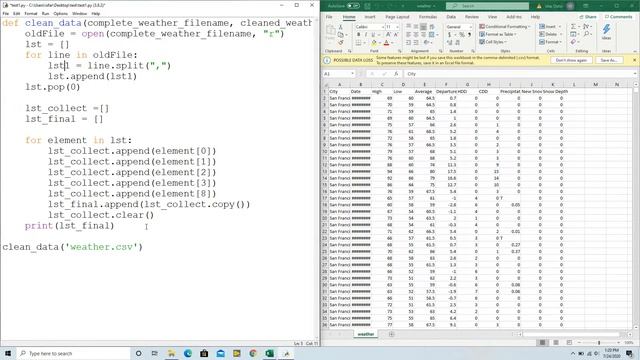This screenshot has width=640, height=360.
Task: Open the Conditional Formatting dropdown
Action: [505, 27]
